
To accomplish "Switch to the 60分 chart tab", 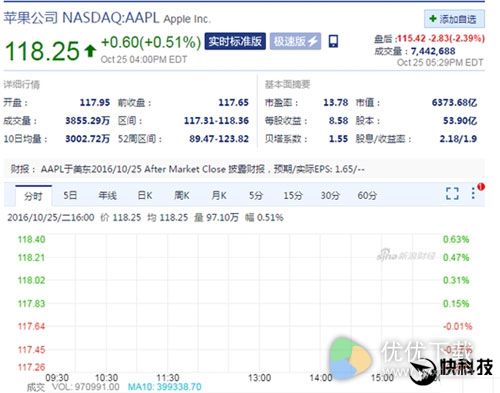I will click(x=367, y=195).
